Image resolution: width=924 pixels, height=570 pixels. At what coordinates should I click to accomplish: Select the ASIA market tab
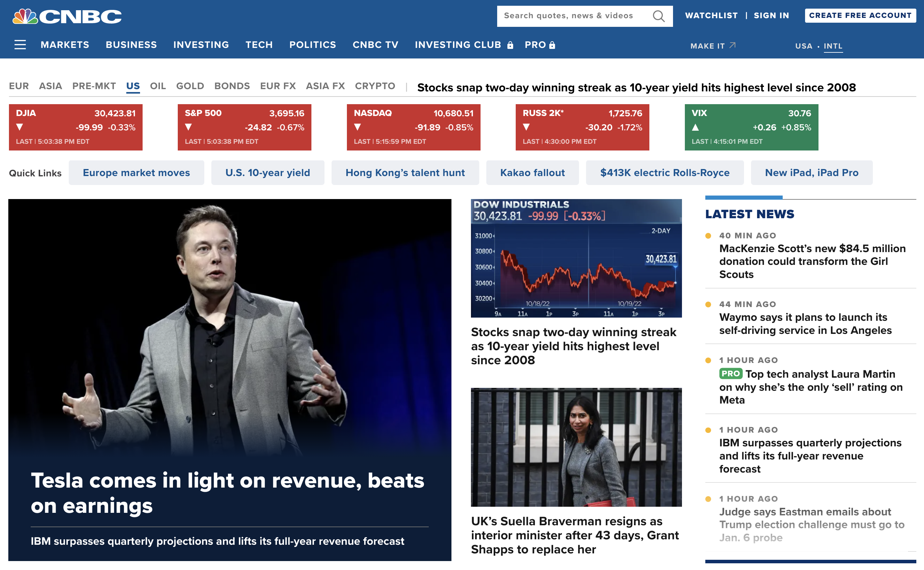[51, 86]
